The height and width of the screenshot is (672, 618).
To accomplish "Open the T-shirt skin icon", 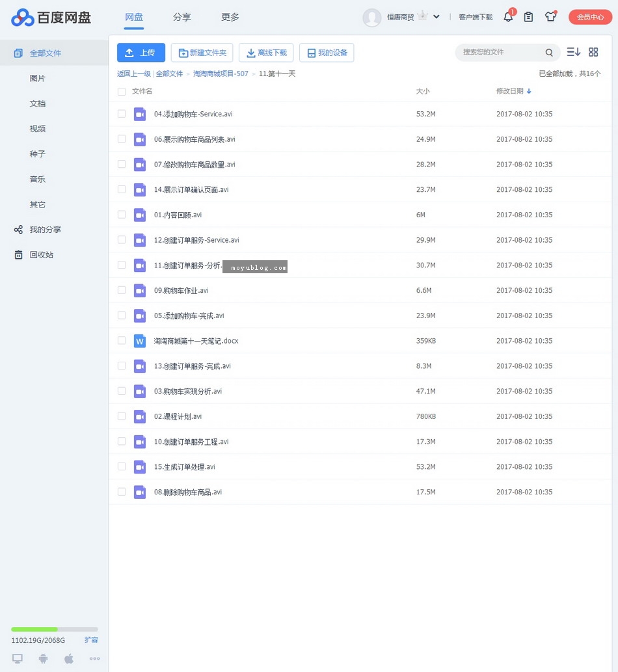I will 551,17.
